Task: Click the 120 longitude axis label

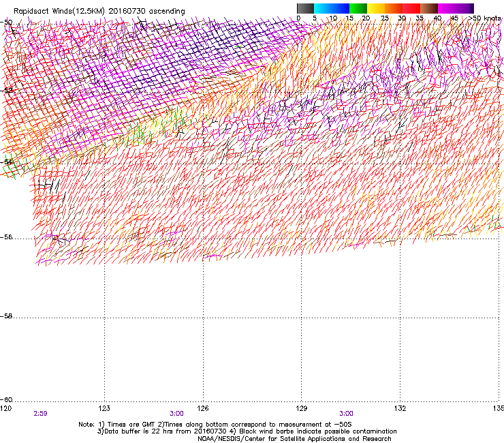Action: 6,408
